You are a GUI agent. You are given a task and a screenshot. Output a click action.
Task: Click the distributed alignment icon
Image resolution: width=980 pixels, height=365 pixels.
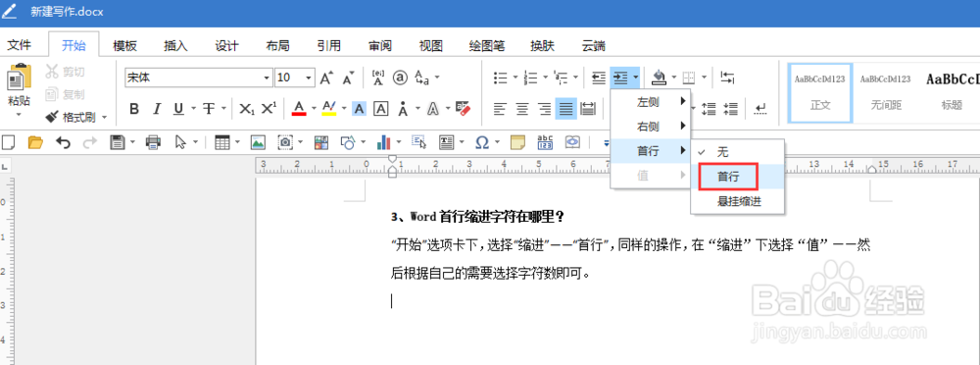588,109
